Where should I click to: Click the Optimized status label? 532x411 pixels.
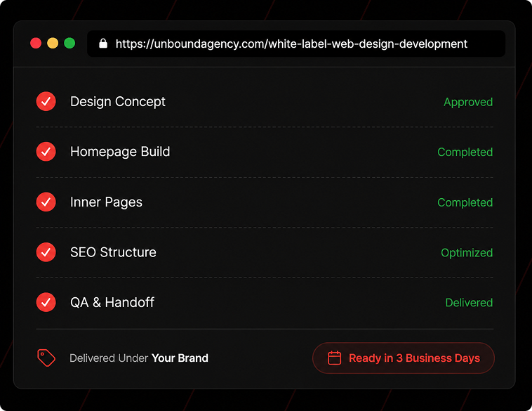467,253
